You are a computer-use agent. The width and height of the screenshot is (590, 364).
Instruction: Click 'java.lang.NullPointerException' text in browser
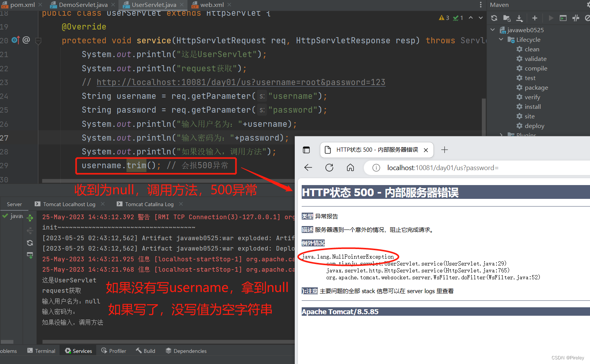click(x=348, y=257)
